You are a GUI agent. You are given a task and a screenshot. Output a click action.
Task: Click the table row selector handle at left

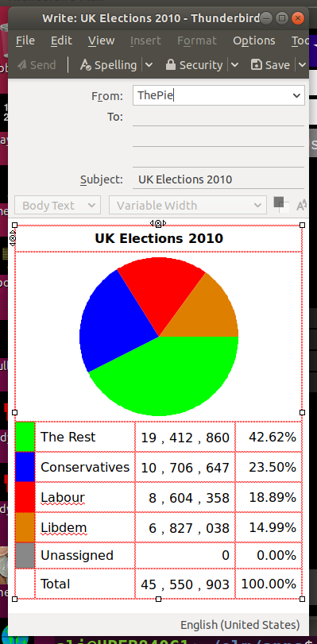13,238
